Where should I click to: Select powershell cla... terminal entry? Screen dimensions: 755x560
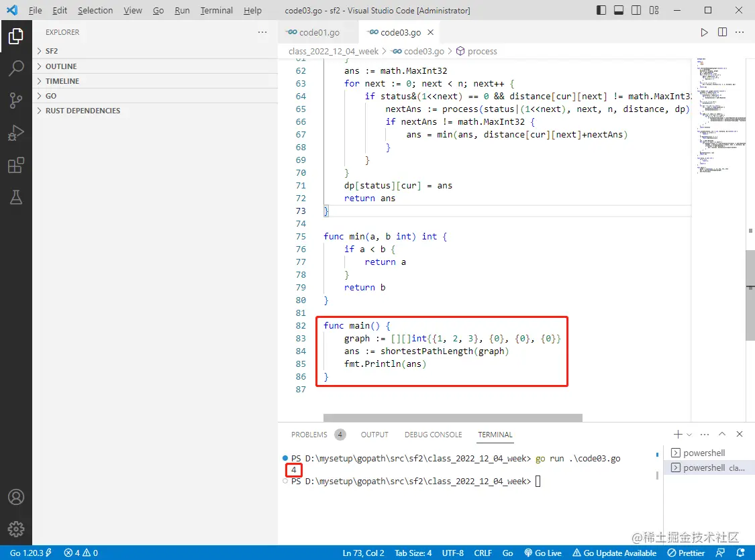709,467
